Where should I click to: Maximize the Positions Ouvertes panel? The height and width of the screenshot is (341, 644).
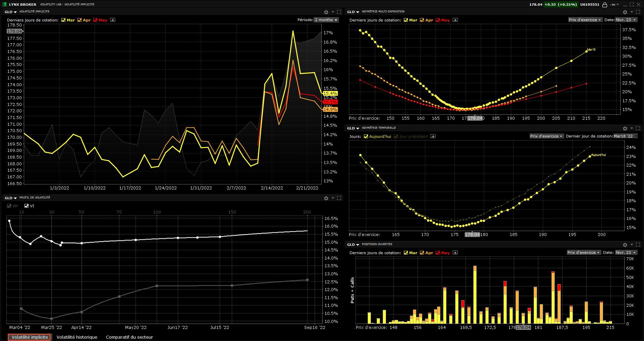click(638, 244)
